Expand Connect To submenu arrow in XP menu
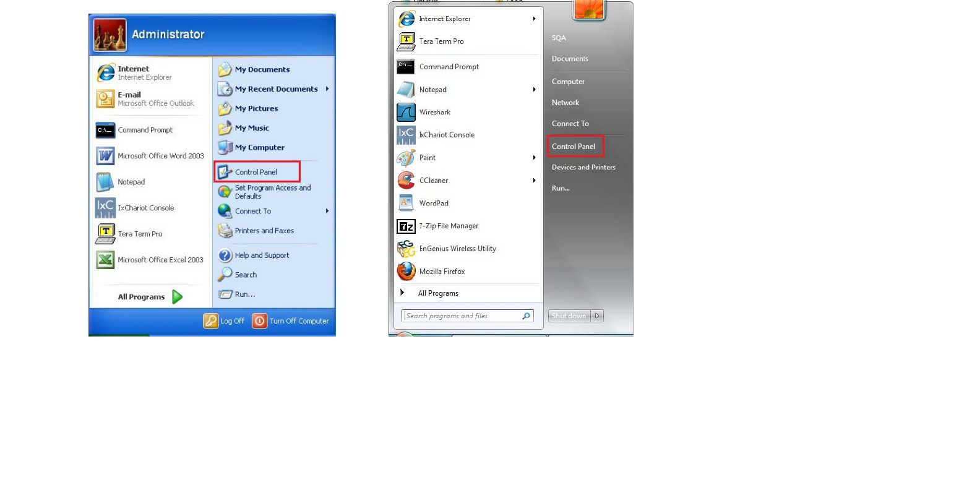Image resolution: width=980 pixels, height=498 pixels. (x=327, y=211)
